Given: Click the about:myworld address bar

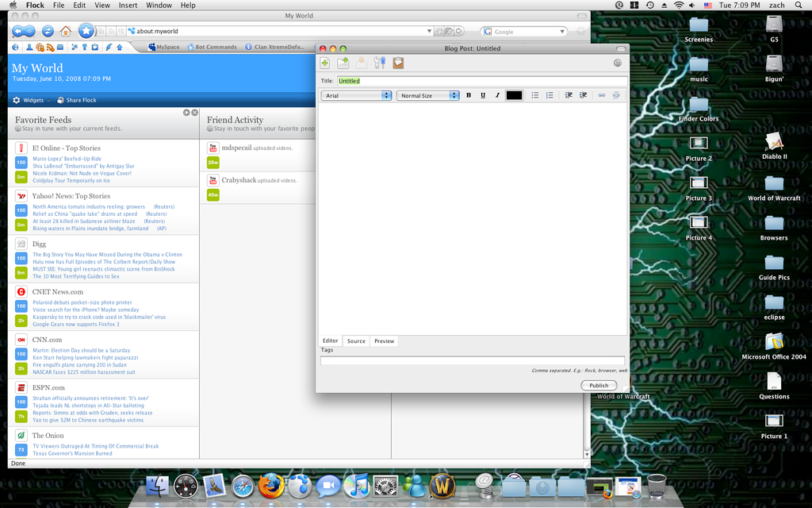Looking at the screenshot, I should tap(280, 31).
